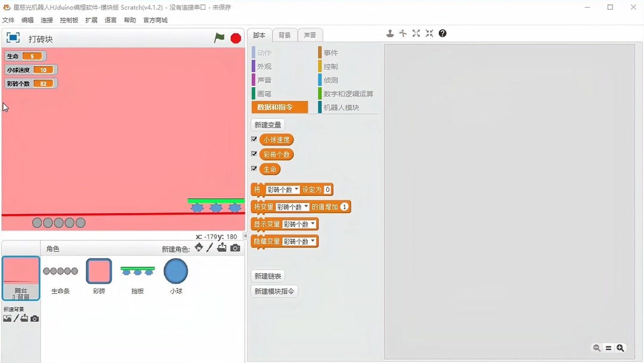The width and height of the screenshot is (644, 363).
Task: Uncheck the 生命 variable visibility
Action: [255, 169]
